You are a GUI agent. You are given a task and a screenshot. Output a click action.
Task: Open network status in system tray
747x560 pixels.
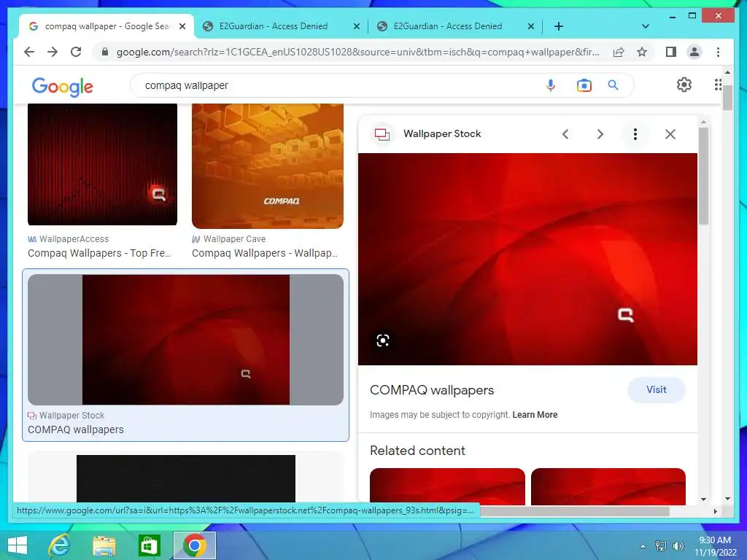click(x=661, y=546)
